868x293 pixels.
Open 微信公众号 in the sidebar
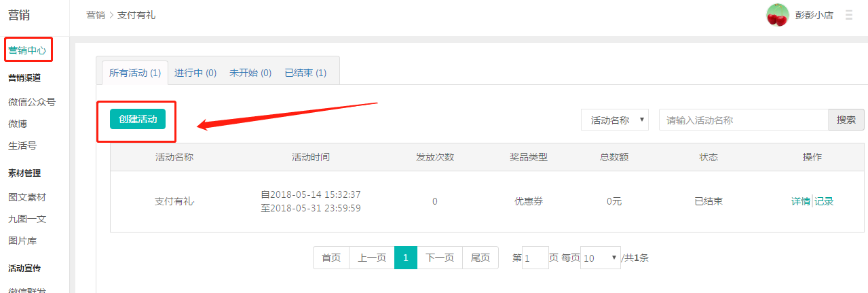(x=32, y=102)
